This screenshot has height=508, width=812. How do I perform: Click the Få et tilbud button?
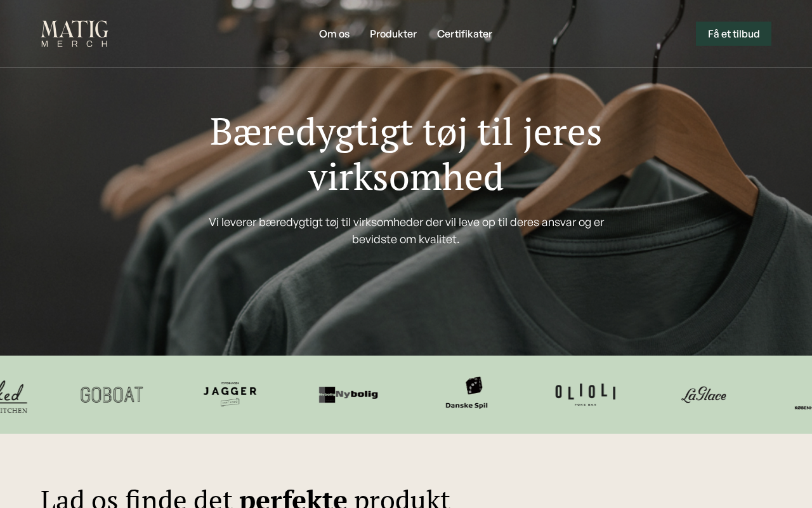click(733, 34)
